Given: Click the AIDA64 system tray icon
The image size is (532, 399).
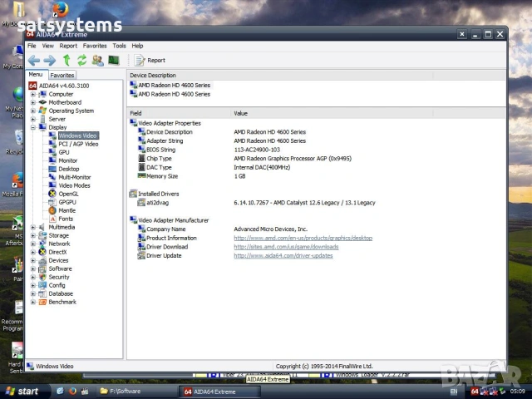Looking at the screenshot, I should [x=475, y=392].
